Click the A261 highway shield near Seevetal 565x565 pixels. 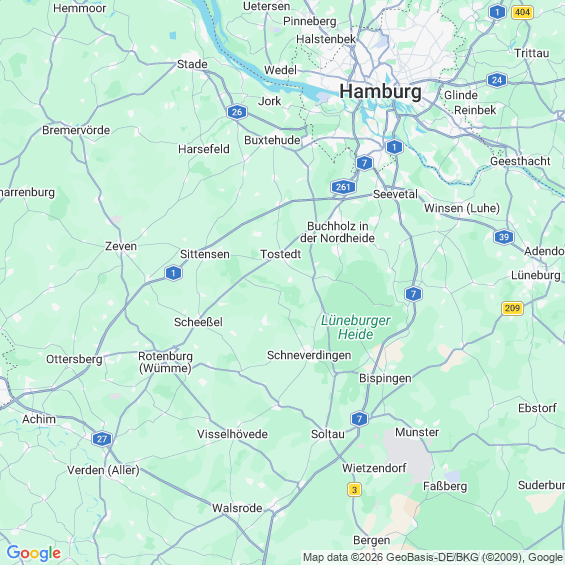(343, 187)
